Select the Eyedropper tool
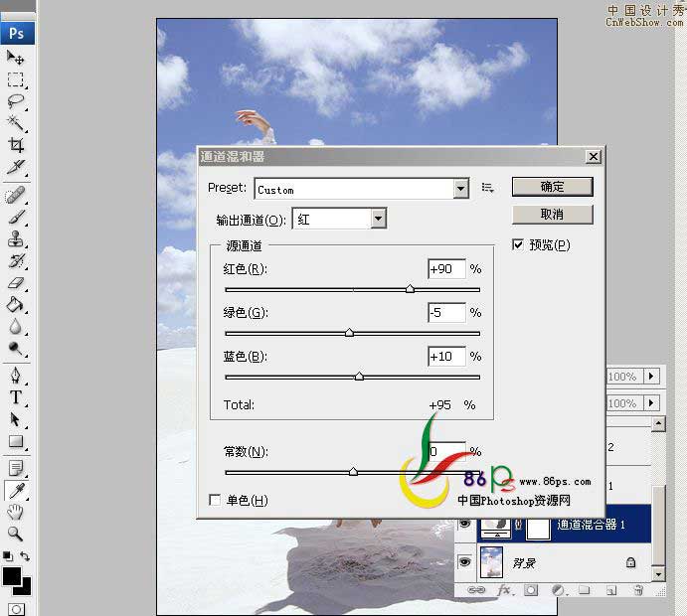Viewport: 687px width, 616px height. [x=16, y=491]
